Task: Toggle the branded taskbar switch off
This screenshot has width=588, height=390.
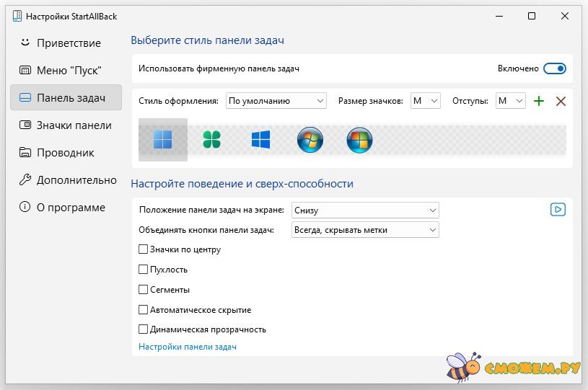Action: point(554,68)
